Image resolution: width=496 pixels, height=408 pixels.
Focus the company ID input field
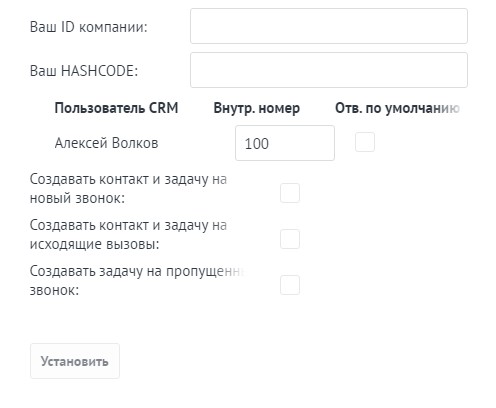pos(329,26)
